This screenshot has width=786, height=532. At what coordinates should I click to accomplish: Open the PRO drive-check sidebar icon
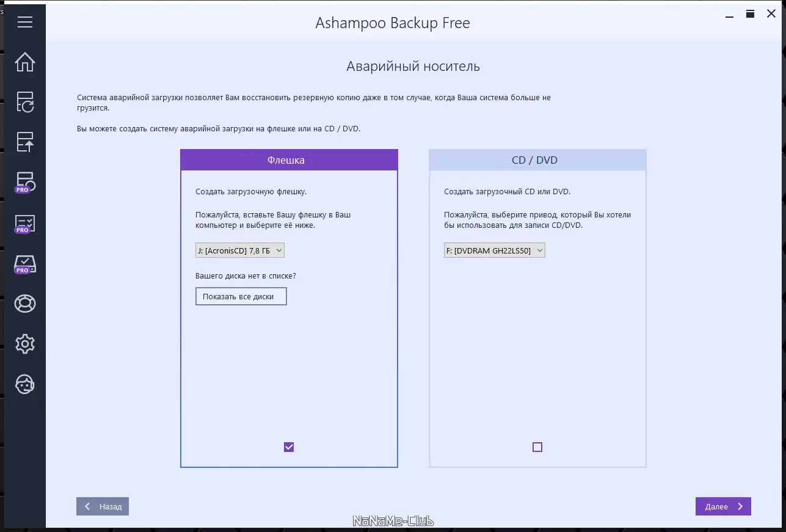pyautogui.click(x=24, y=264)
